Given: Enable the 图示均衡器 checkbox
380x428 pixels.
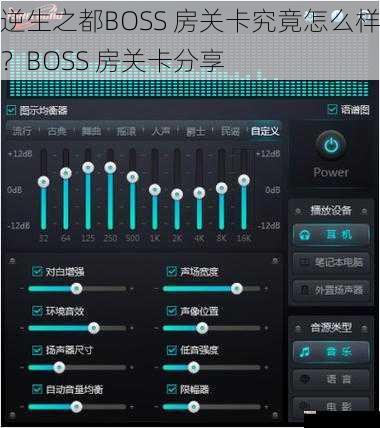Looking at the screenshot, I should click(11, 110).
